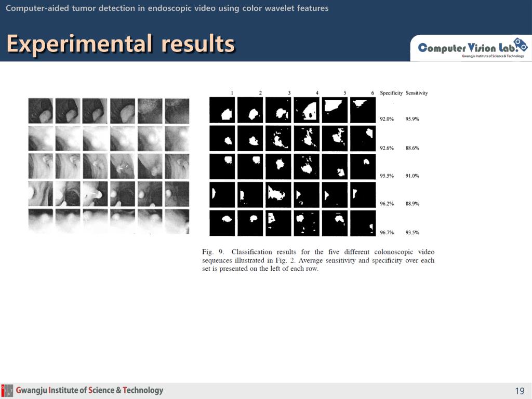Screen dimensions: 532x399
Task: Click the 88.9% sensitivity value
Action: click(x=412, y=204)
